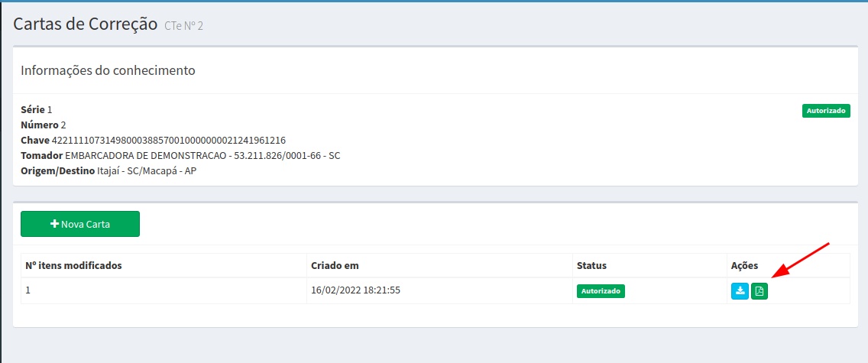Click the 'Criado em' column header

[x=335, y=265]
